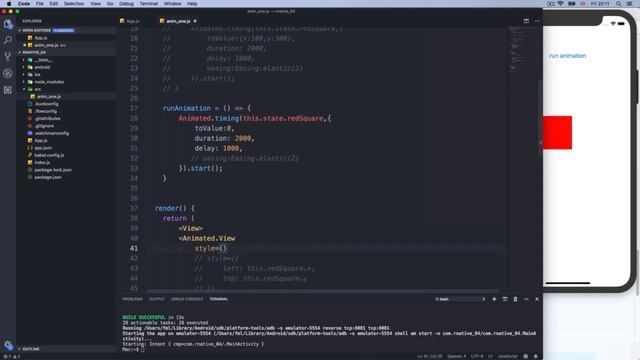Open the .watchmanconfig file

[x=51, y=133]
